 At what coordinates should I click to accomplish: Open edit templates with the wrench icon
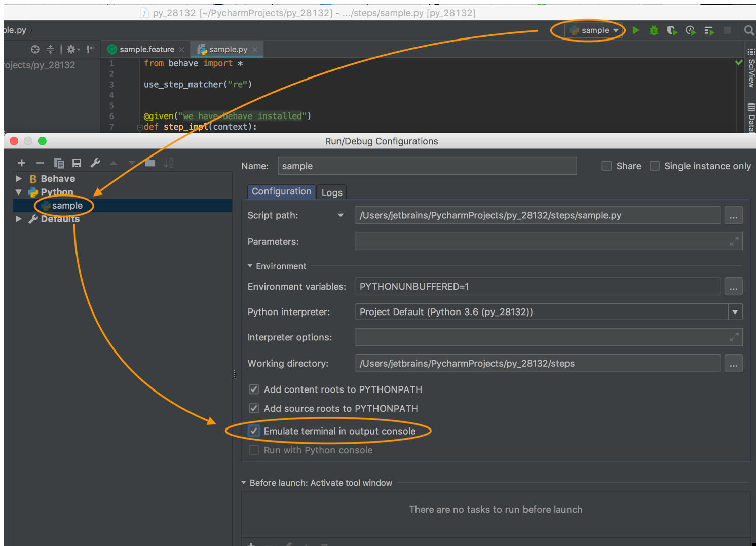95,163
